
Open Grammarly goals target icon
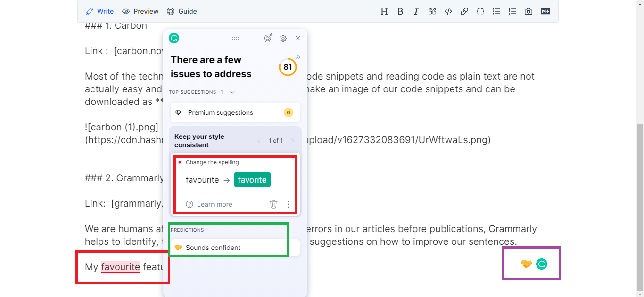point(268,38)
